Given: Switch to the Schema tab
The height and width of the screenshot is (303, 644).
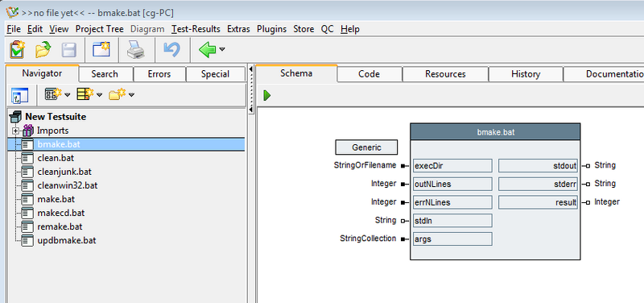Looking at the screenshot, I should (296, 73).
